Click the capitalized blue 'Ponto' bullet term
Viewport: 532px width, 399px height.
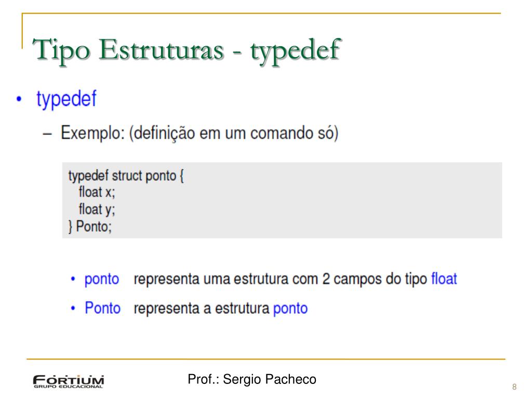click(x=103, y=308)
